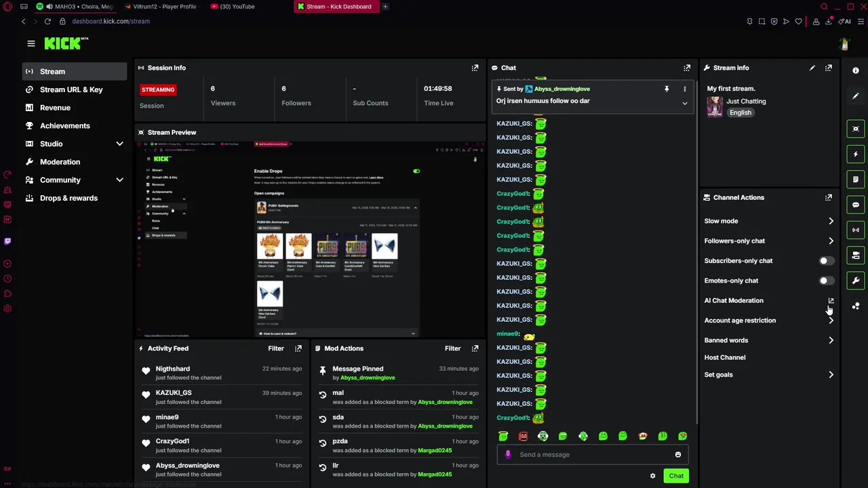Screen dimensions: 868x488
Task: Expand Followers-only chat options
Action: tap(831, 241)
